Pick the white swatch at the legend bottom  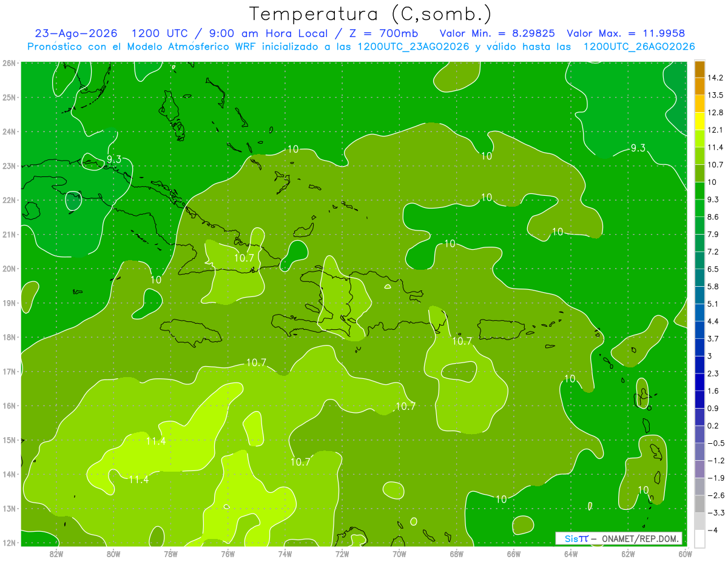tap(699, 538)
